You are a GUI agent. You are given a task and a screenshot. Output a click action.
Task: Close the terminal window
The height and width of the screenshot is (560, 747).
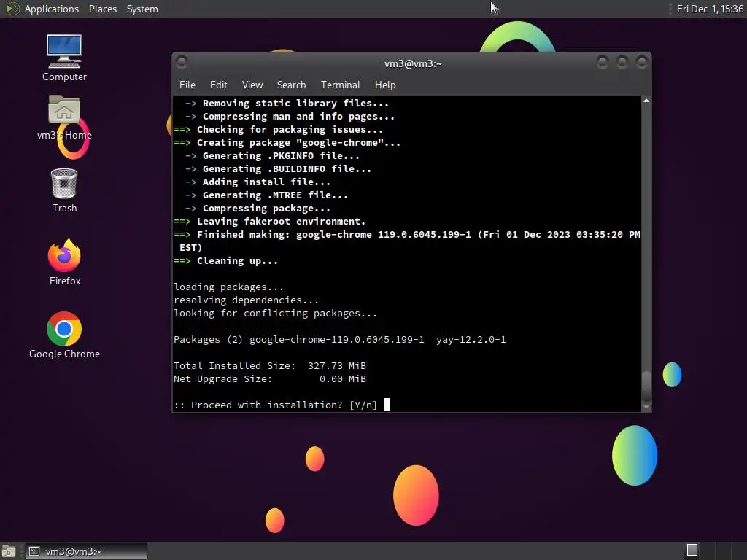click(x=642, y=62)
